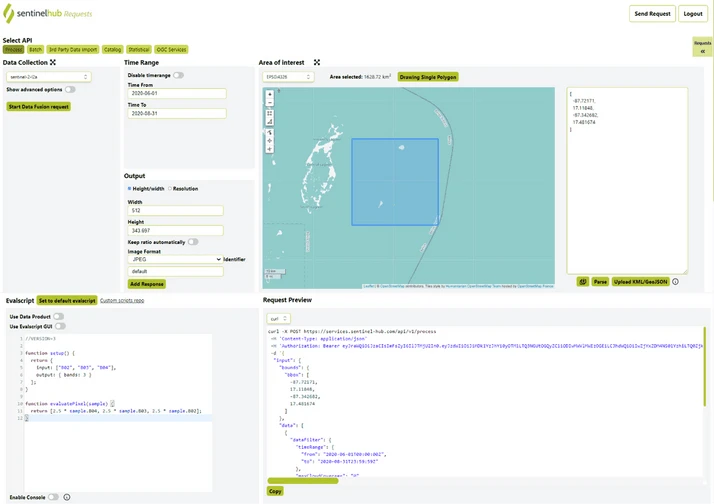Click Drawing Single Polygon button
The width and height of the screenshot is (714, 504).
click(428, 77)
